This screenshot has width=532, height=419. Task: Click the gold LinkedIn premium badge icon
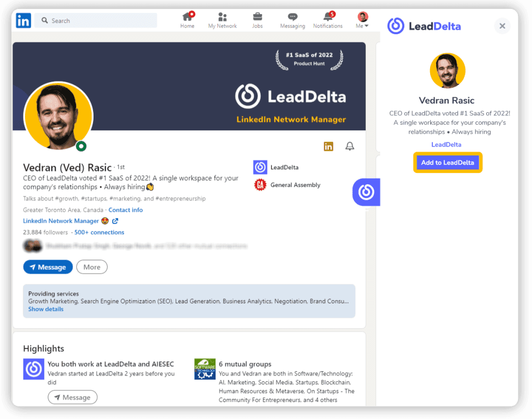[328, 146]
